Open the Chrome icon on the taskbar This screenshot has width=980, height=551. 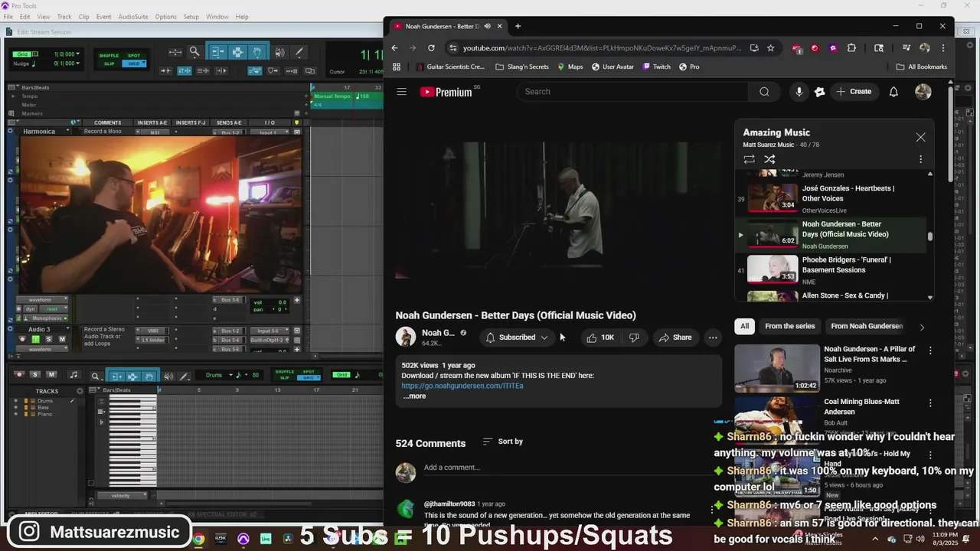198,539
